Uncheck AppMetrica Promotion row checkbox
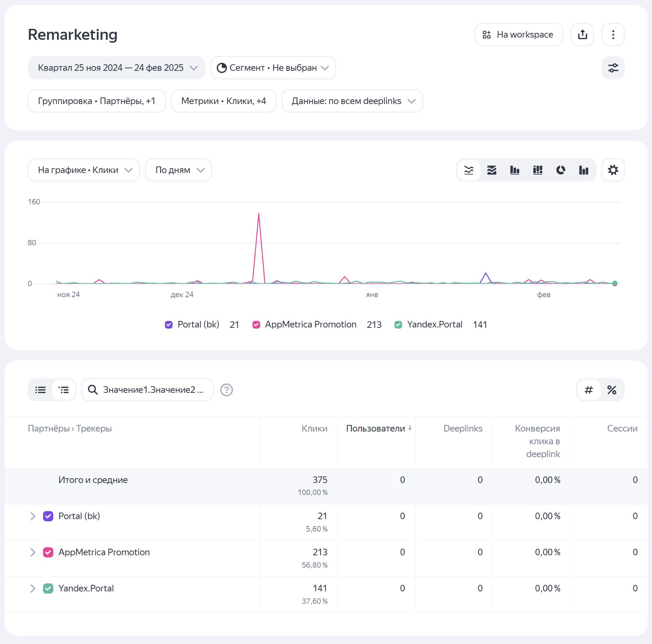 pos(48,552)
